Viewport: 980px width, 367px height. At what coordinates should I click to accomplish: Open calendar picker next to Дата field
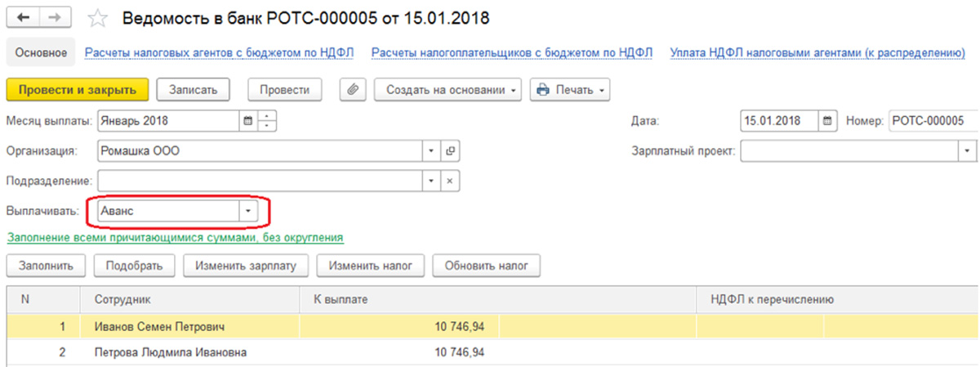pyautogui.click(x=829, y=121)
